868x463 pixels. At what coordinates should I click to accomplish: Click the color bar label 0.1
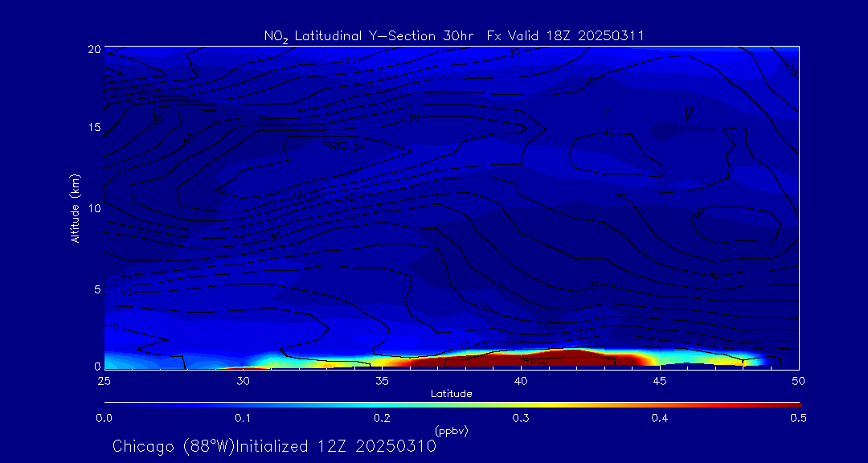tap(243, 418)
